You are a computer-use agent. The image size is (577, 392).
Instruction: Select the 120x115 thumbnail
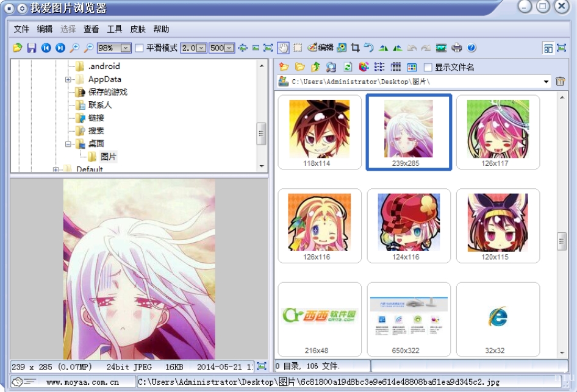click(x=498, y=226)
